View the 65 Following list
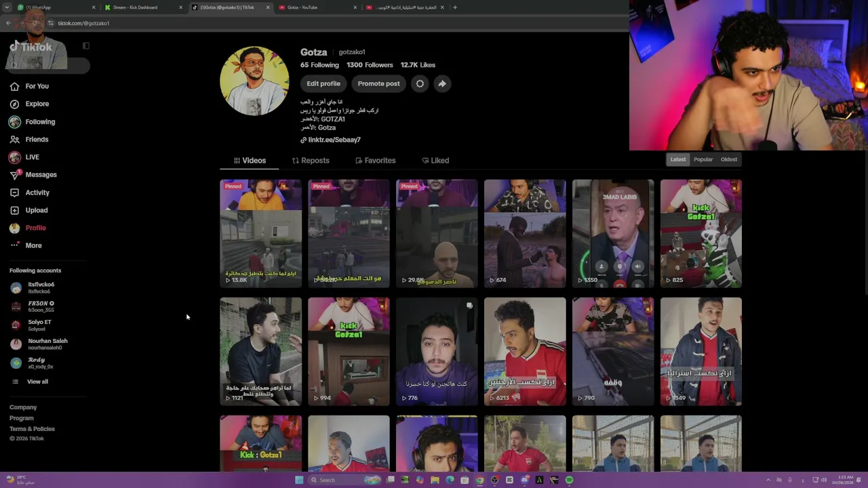Screen dimensions: 868x488 [x=319, y=65]
